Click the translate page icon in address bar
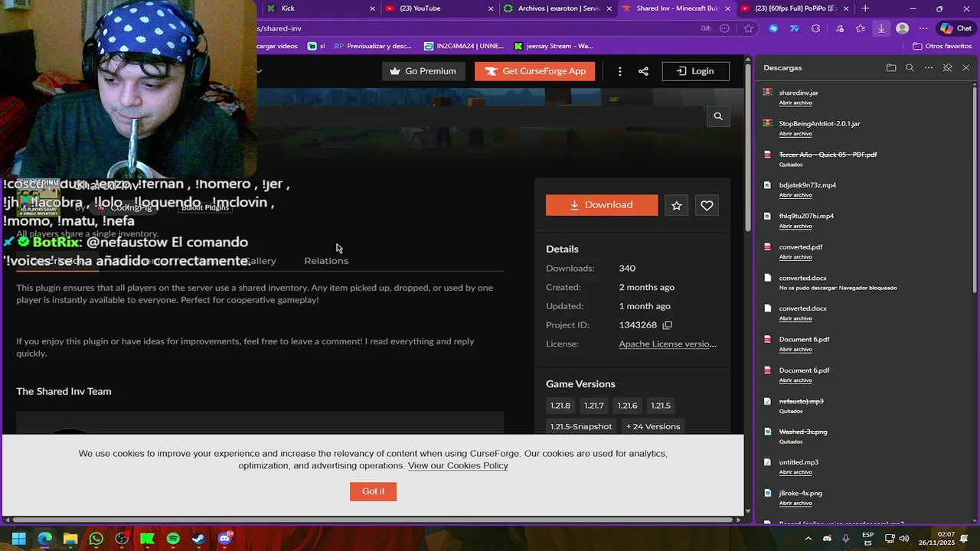 click(706, 28)
